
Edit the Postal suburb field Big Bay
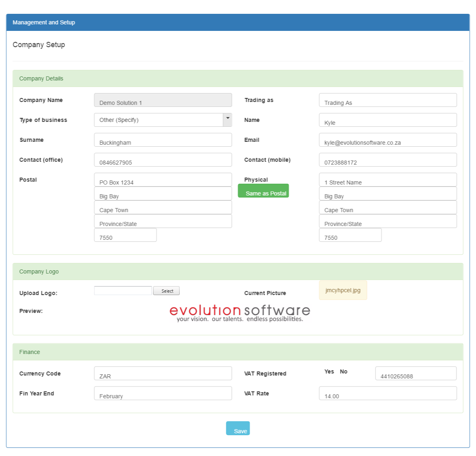[163, 193]
